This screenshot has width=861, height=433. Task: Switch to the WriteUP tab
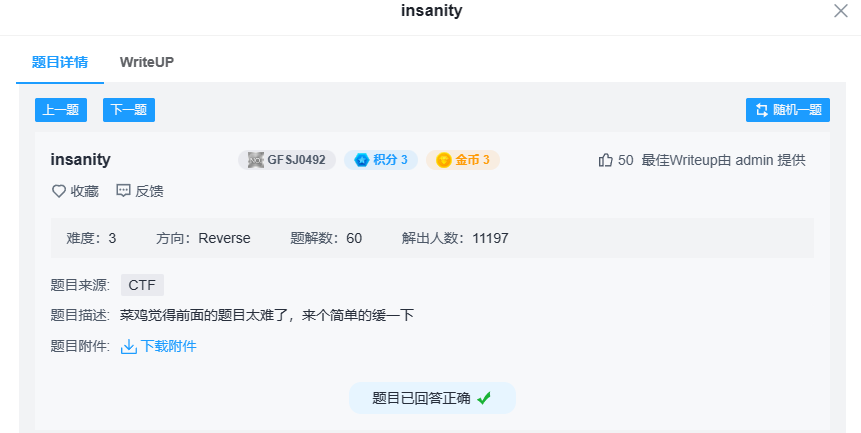(x=147, y=62)
